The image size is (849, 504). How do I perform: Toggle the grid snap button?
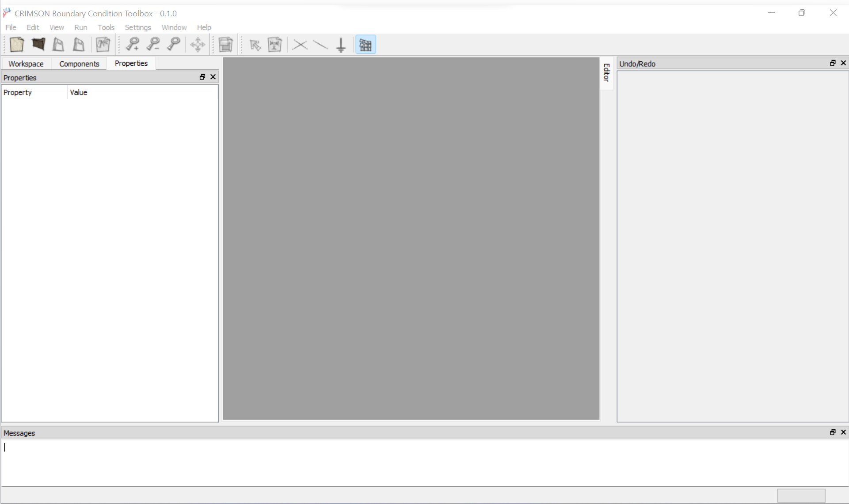[x=365, y=45]
